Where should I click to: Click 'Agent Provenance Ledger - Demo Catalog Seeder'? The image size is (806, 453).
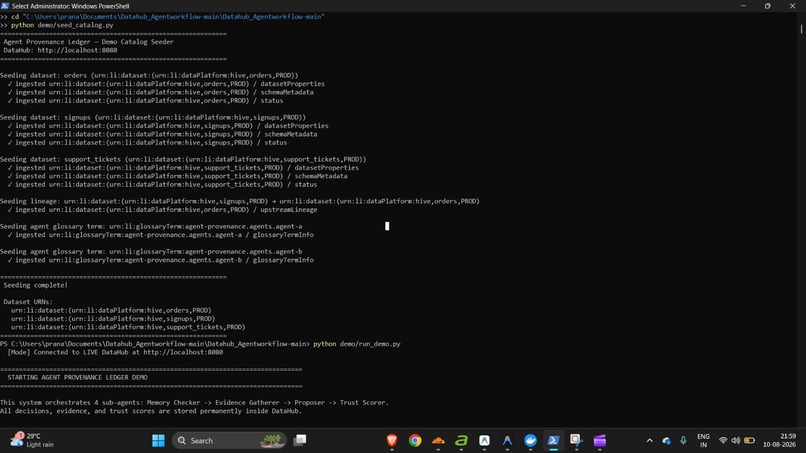88,42
